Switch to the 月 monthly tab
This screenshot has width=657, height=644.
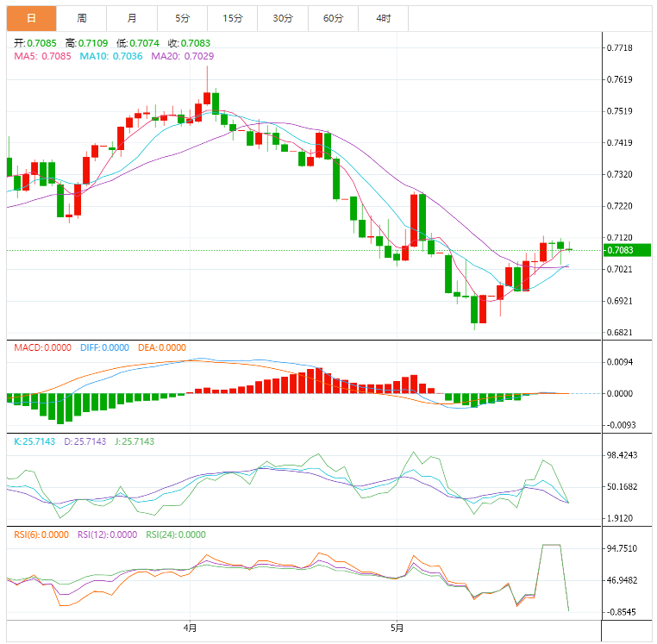pos(132,18)
